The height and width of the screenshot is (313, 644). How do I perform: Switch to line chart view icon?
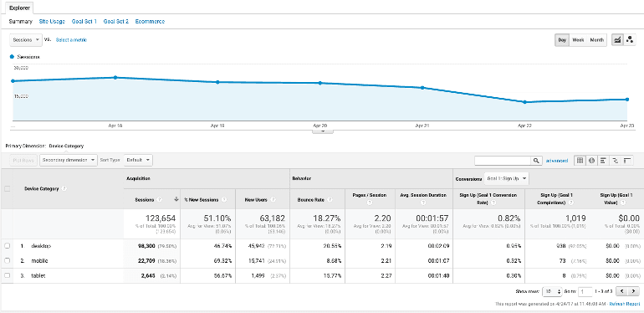point(617,40)
